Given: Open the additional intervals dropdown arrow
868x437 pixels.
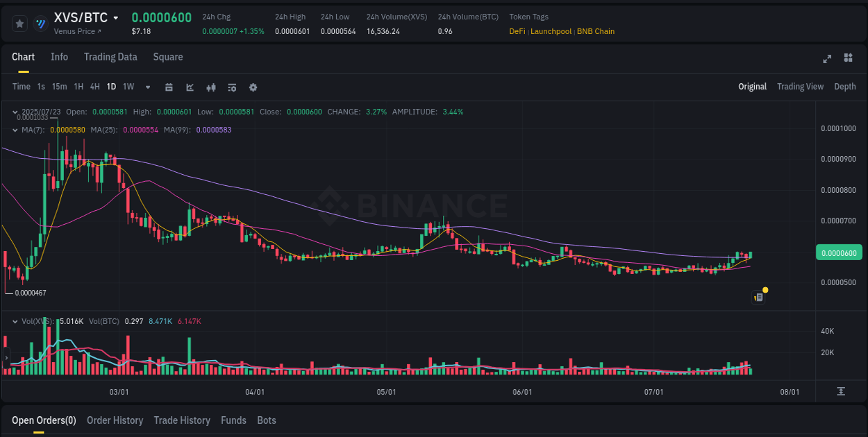Looking at the screenshot, I should 147,87.
